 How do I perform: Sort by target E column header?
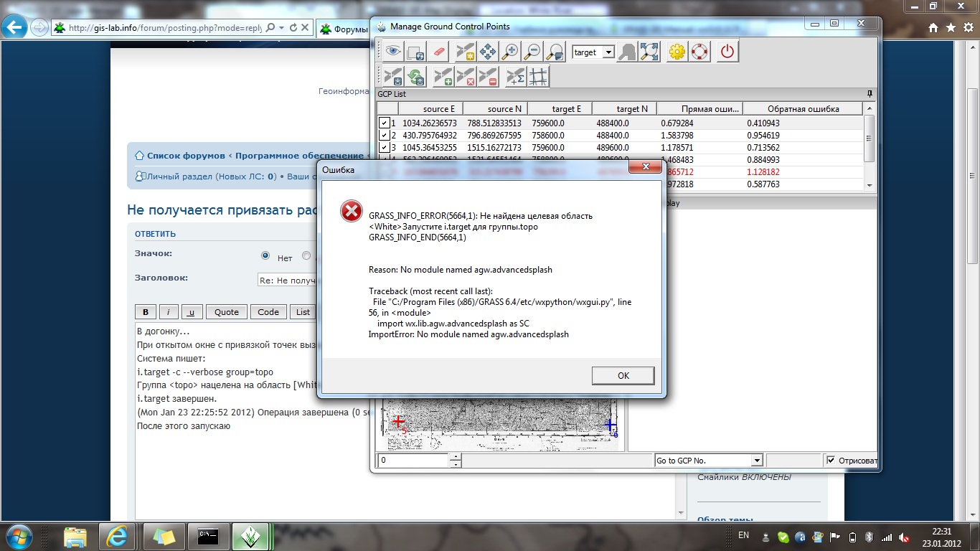(560, 109)
